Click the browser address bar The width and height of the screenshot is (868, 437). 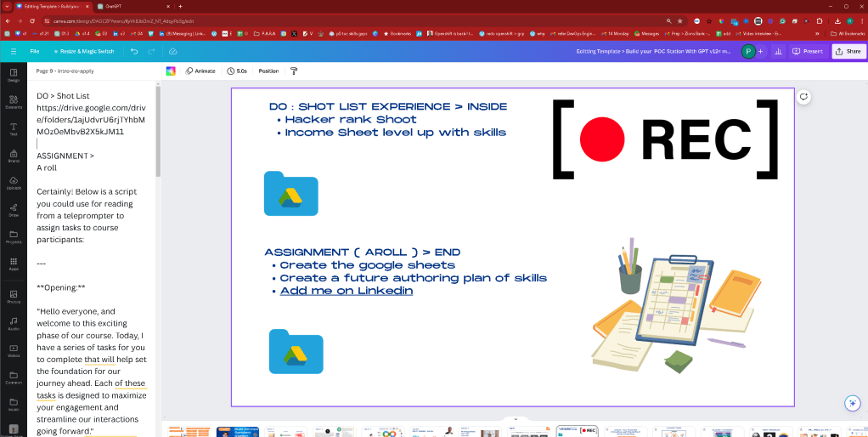click(x=354, y=20)
